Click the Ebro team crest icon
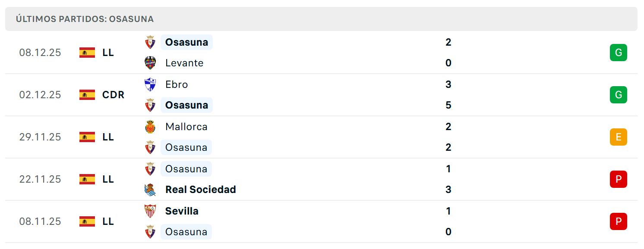This screenshot has width=644, height=249. pos(150,84)
